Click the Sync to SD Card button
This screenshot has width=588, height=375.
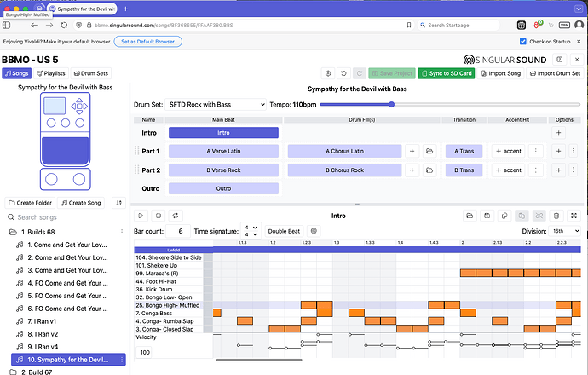pyautogui.click(x=450, y=74)
